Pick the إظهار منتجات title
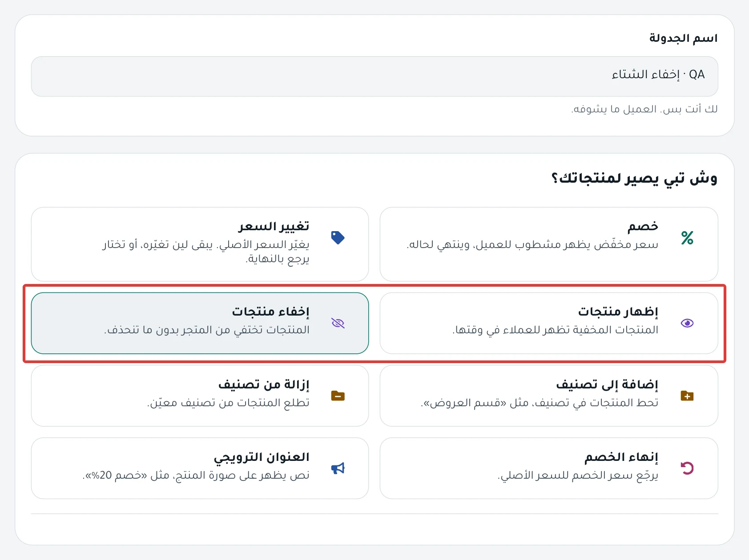 [x=618, y=312]
